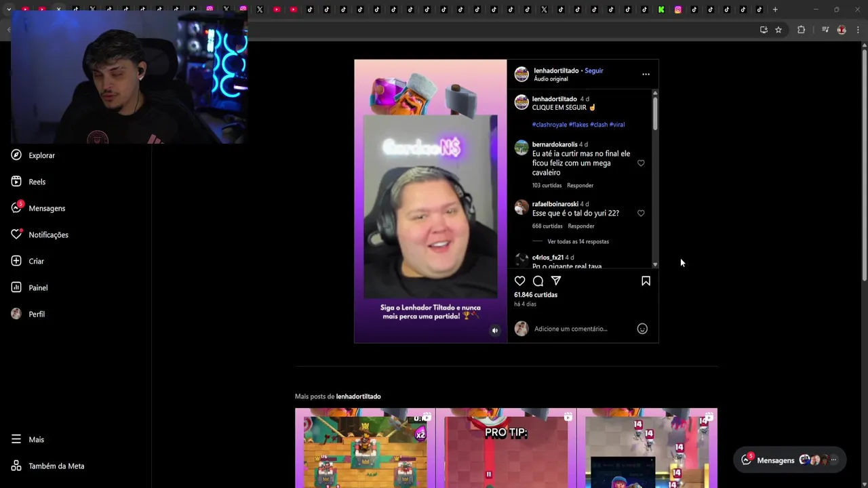The width and height of the screenshot is (868, 488).
Task: View 61.846 curtidas list
Action: click(536, 295)
